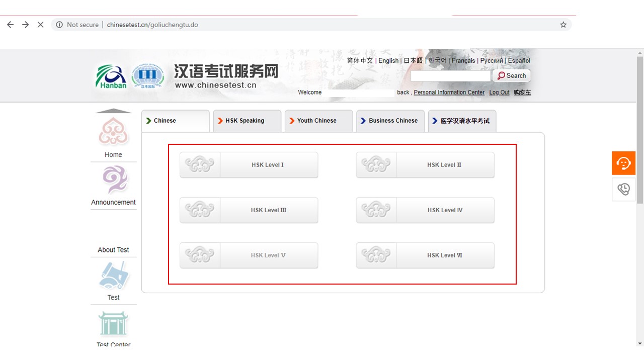Click the cloud ornament on HSK Level II
644x362 pixels.
tap(376, 164)
